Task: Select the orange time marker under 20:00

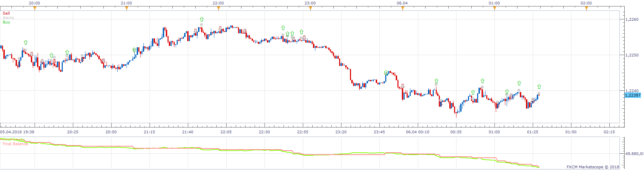Action: pos(35,8)
